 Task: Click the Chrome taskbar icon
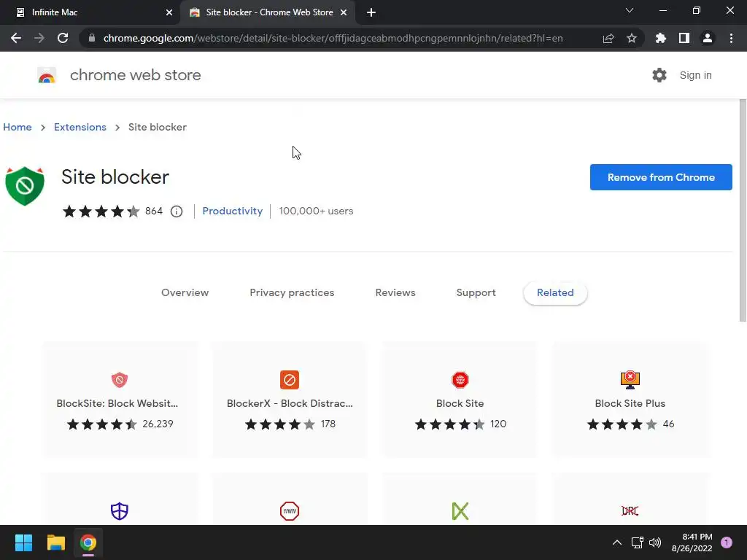coord(88,542)
